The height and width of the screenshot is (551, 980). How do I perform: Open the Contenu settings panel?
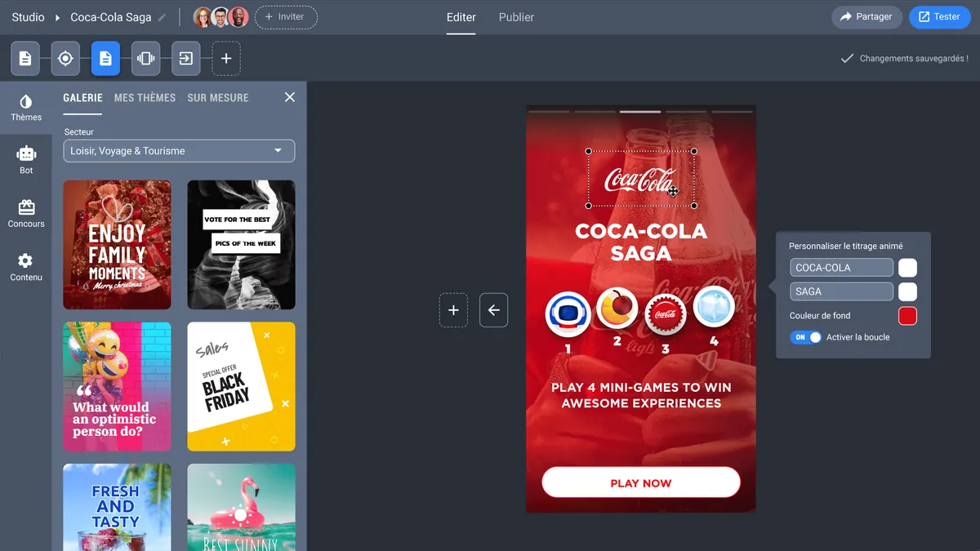pos(26,267)
